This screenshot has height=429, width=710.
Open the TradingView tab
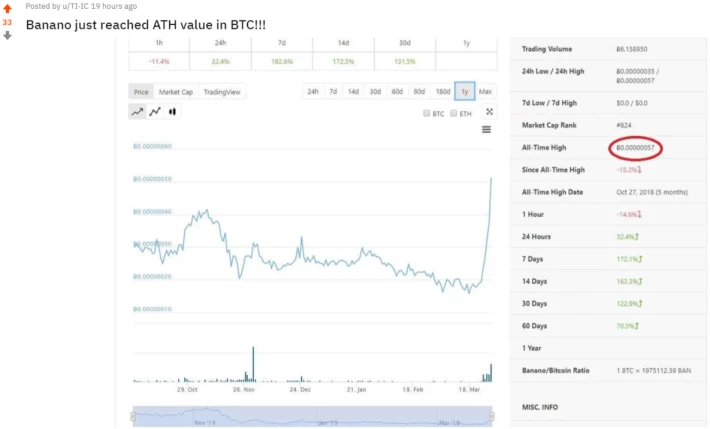[x=222, y=92]
